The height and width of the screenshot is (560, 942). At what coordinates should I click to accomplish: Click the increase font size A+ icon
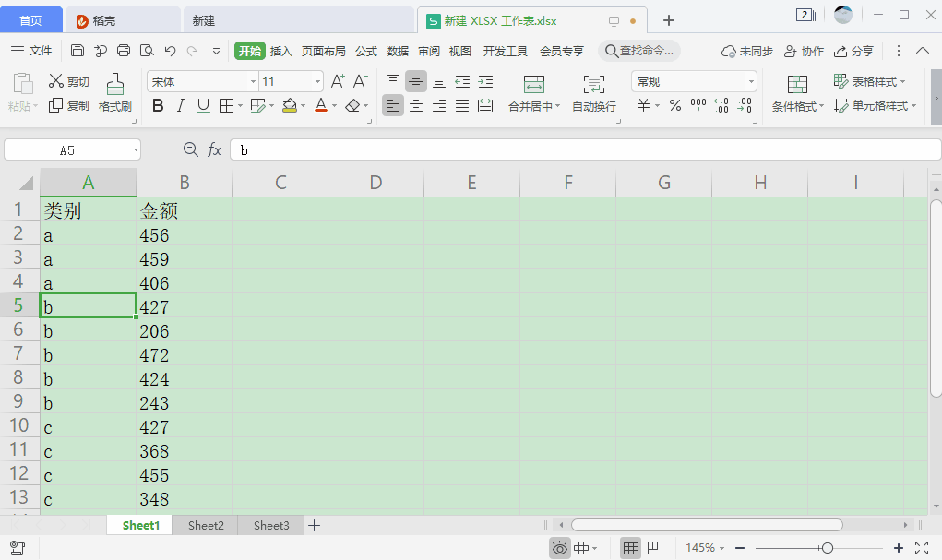(x=338, y=81)
